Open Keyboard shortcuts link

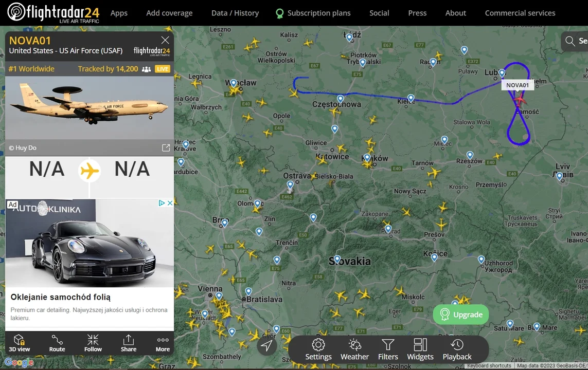point(489,366)
